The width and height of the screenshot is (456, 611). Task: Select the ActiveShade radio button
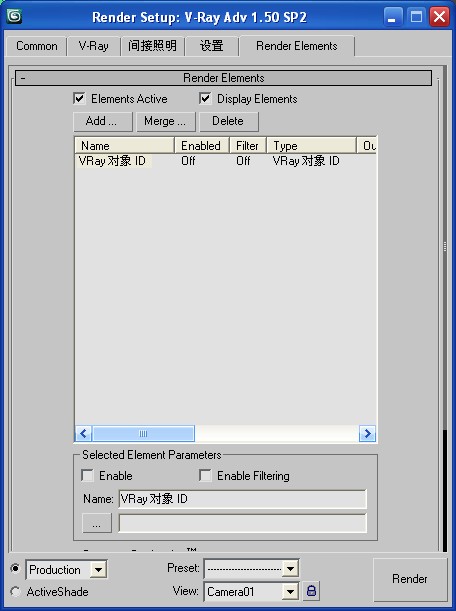pos(15,592)
